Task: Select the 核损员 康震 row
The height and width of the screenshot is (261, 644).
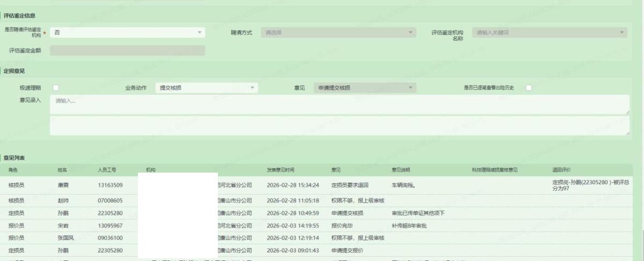Action: [63, 185]
